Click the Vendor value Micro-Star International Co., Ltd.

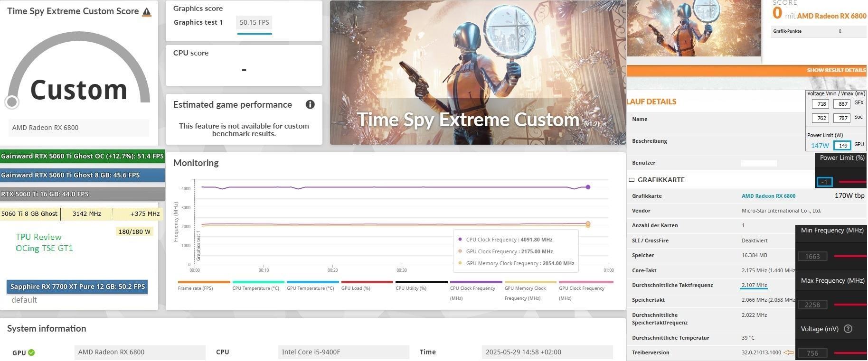click(x=781, y=211)
